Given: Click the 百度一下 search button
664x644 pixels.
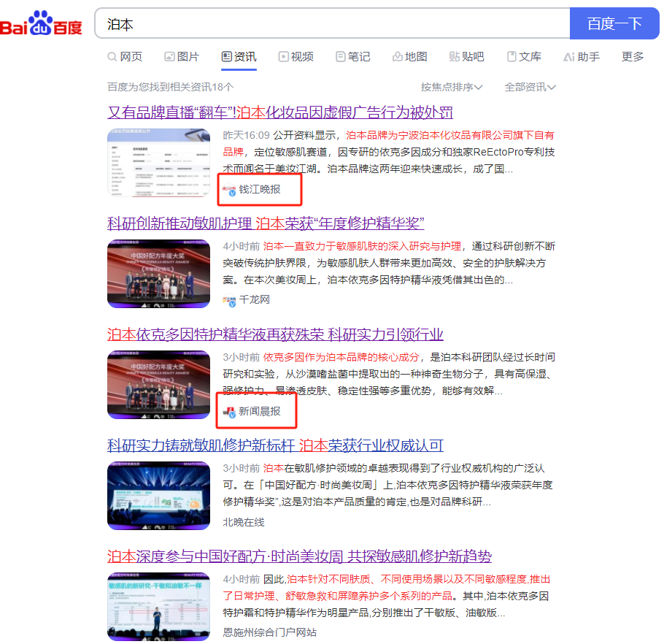Looking at the screenshot, I should 614,23.
